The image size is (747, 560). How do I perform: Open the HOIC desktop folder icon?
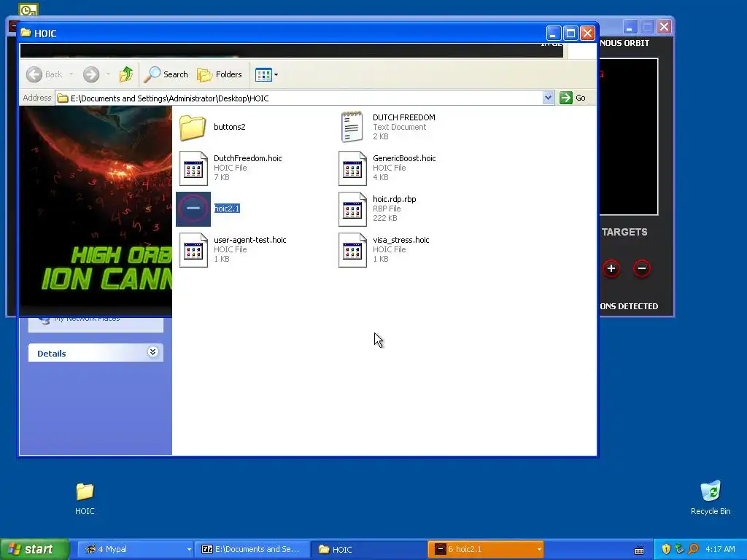(x=85, y=491)
